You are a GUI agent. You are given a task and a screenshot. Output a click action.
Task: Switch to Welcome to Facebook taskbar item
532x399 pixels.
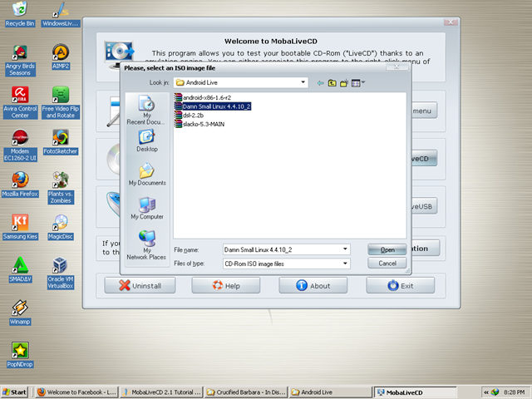click(76, 392)
